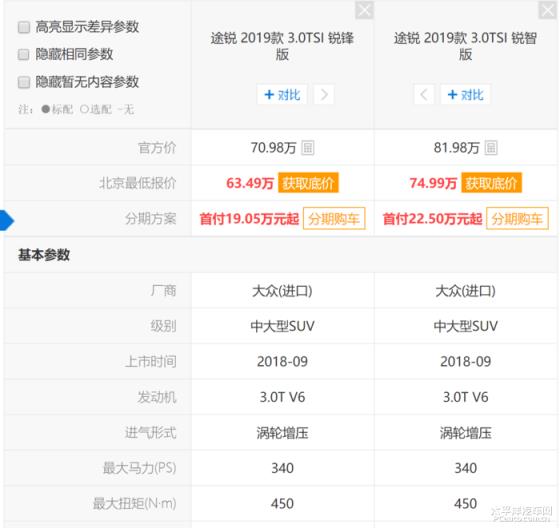Close the 锐智版 column with its X
This screenshot has width=560, height=528.
[x=548, y=10]
